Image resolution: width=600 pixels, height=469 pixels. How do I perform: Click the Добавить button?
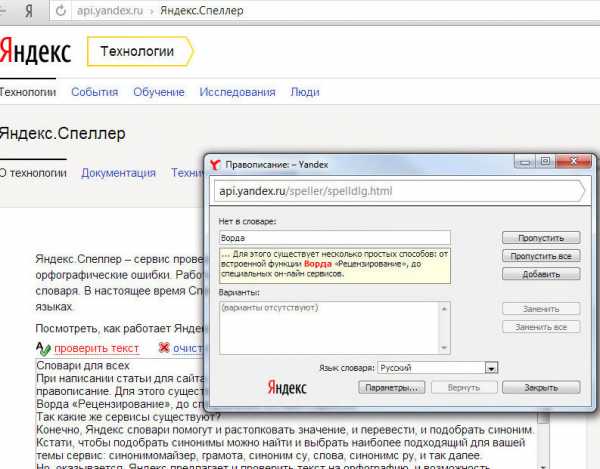pyautogui.click(x=541, y=274)
